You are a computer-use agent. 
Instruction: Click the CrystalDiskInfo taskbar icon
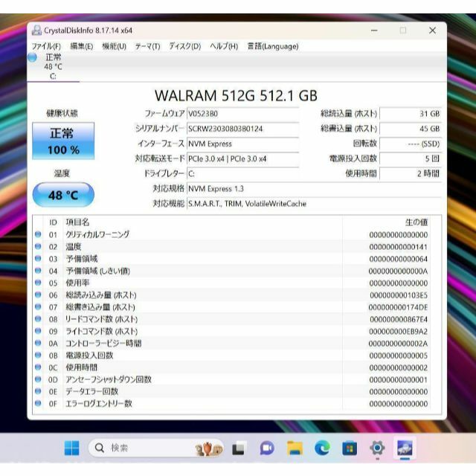405,448
